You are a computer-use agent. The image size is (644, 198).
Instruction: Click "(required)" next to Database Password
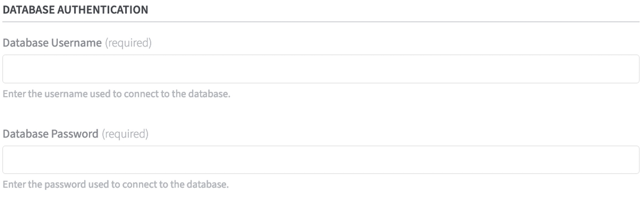tap(125, 134)
